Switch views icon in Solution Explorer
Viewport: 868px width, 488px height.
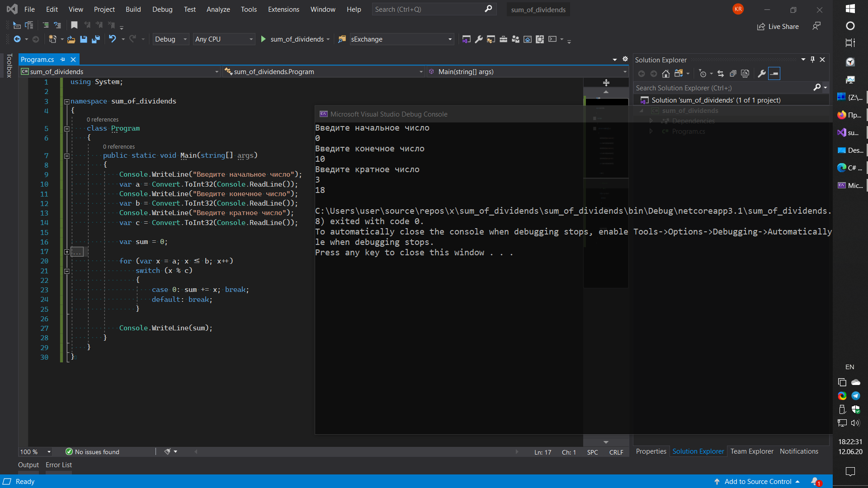[679, 74]
